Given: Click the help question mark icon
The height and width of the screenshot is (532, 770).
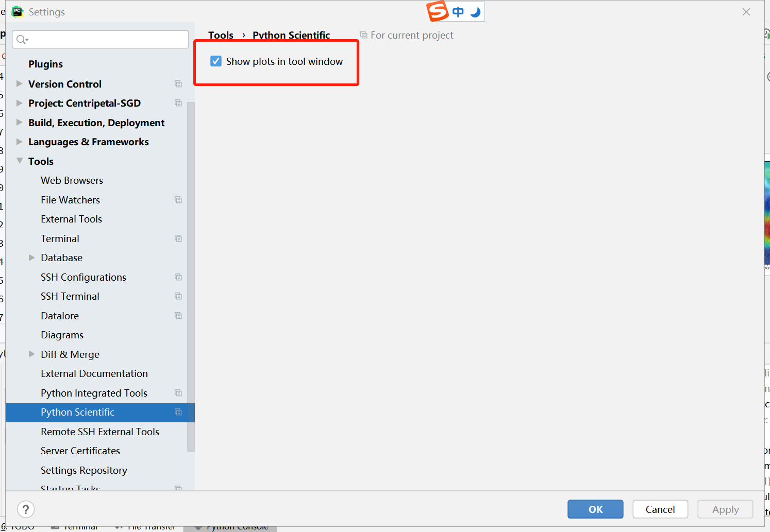Looking at the screenshot, I should pos(26,509).
